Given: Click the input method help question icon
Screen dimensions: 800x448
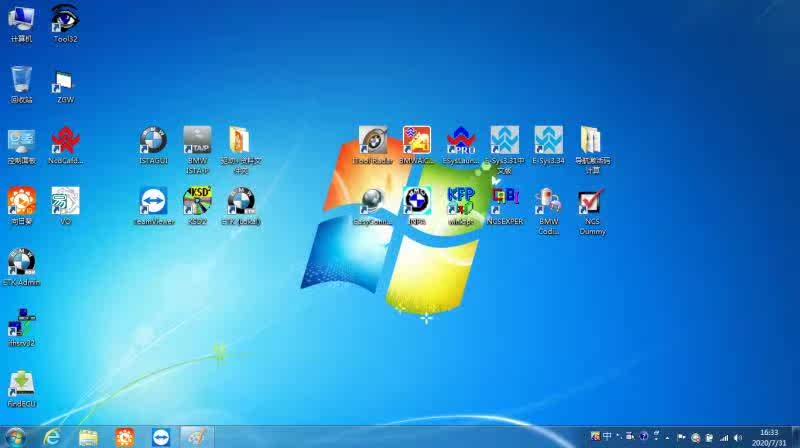Looking at the screenshot, I should pos(644,436).
